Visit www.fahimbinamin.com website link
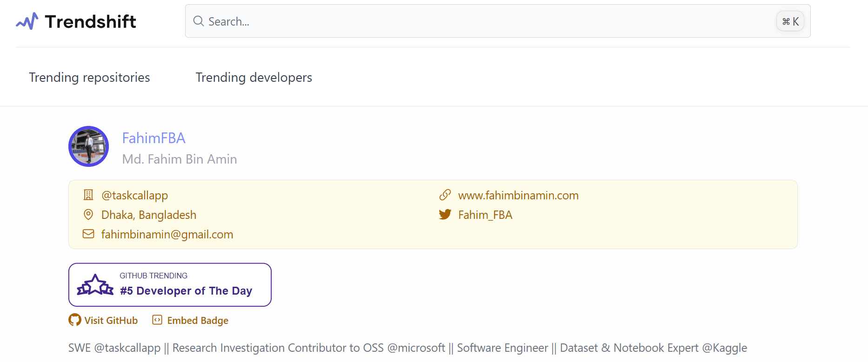This screenshot has width=868, height=362. [x=518, y=195]
